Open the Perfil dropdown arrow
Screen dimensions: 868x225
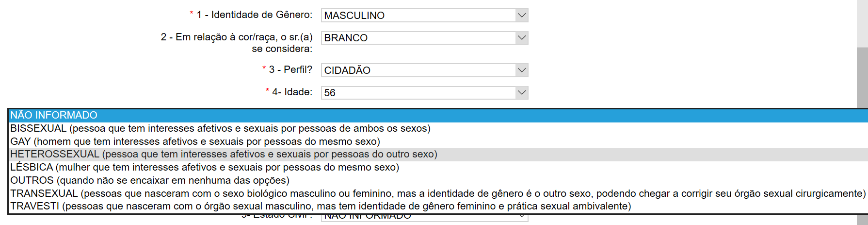(x=521, y=70)
